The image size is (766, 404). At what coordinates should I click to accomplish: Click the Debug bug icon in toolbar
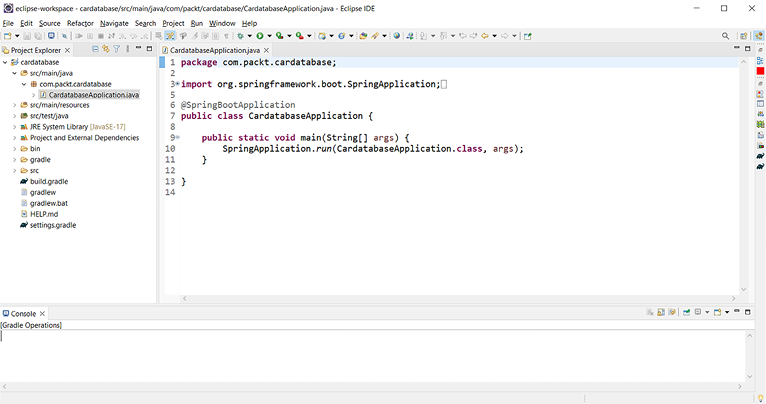point(240,36)
